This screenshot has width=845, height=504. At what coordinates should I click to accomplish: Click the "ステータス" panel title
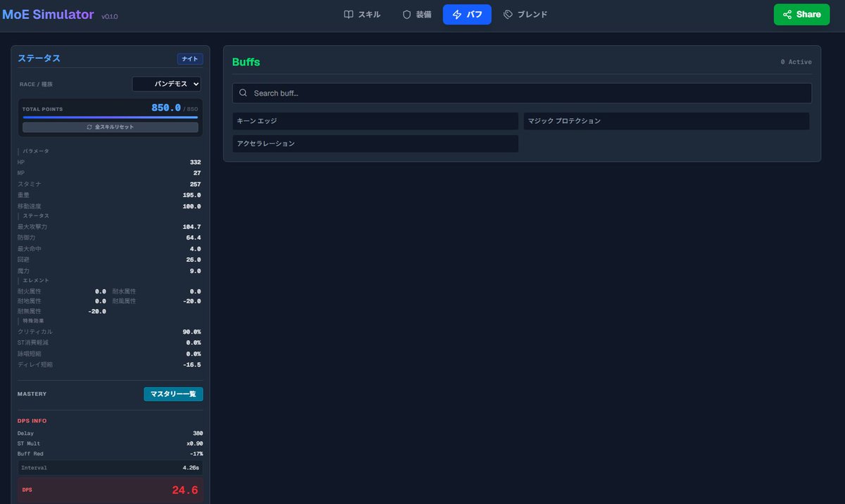click(39, 58)
